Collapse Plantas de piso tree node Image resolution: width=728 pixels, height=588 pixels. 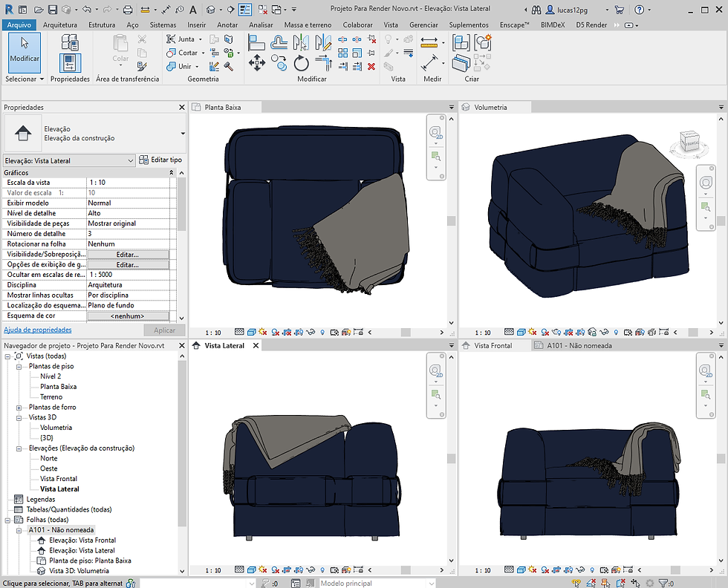tap(19, 367)
